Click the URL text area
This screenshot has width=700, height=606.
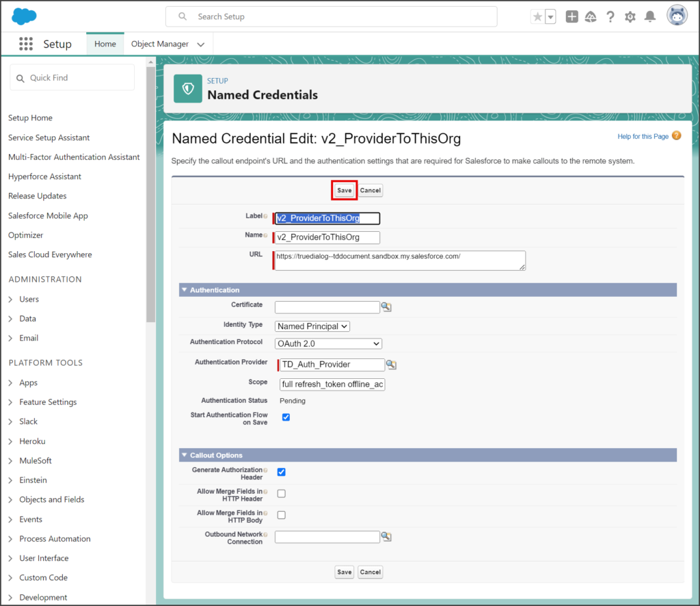pyautogui.click(x=400, y=261)
